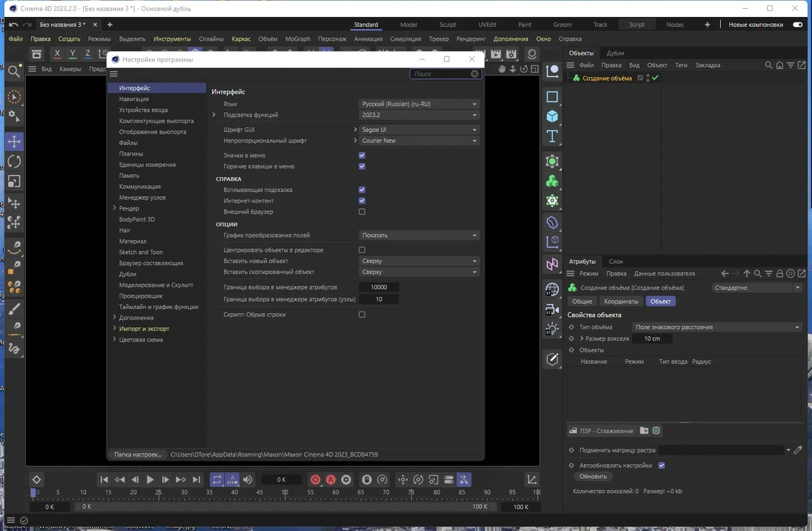Enable the Скрипт: Обрыв строки checkbox

(x=362, y=315)
